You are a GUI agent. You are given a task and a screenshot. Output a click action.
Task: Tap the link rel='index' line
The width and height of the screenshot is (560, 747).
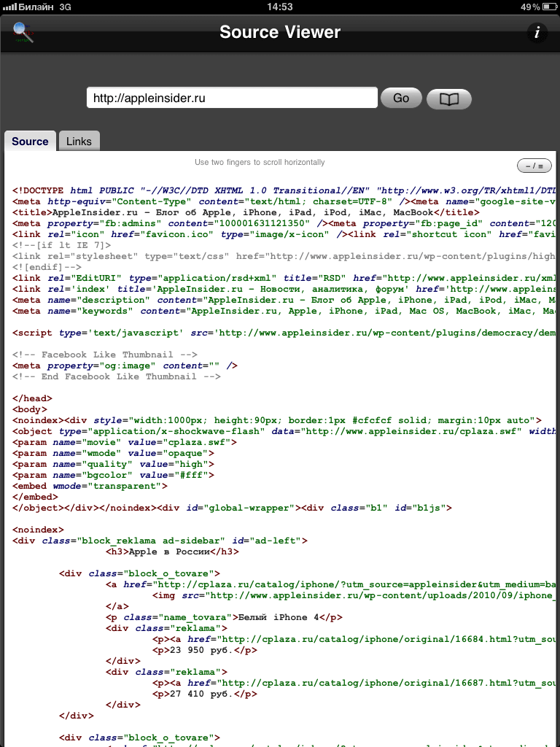(284, 289)
